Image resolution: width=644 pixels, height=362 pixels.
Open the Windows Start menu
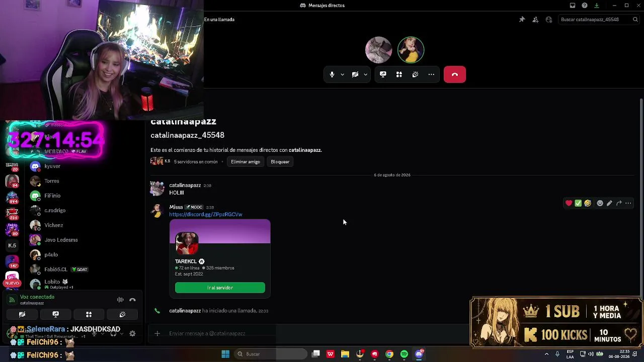point(225,354)
